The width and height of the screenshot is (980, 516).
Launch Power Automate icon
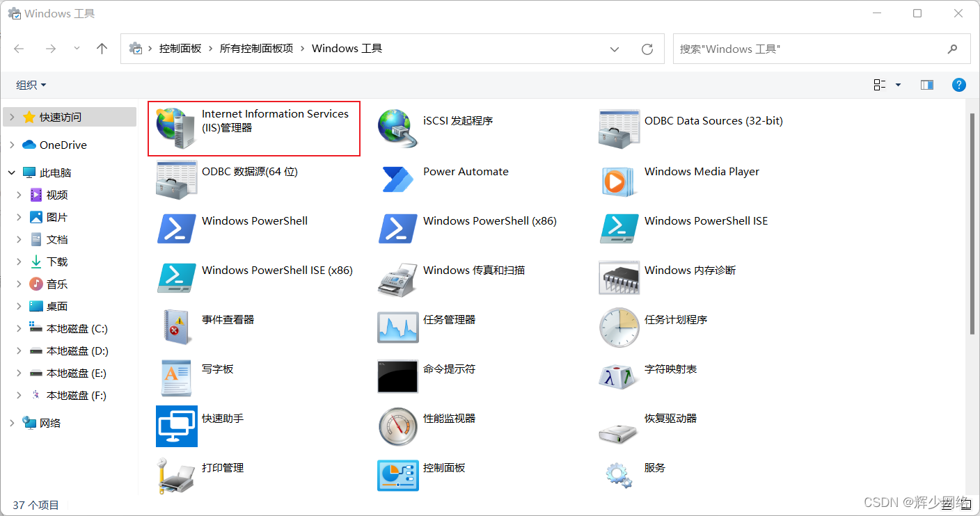point(398,179)
